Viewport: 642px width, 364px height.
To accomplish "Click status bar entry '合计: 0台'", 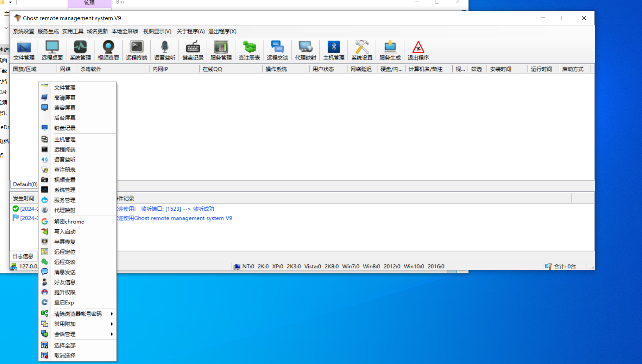I will 565,267.
